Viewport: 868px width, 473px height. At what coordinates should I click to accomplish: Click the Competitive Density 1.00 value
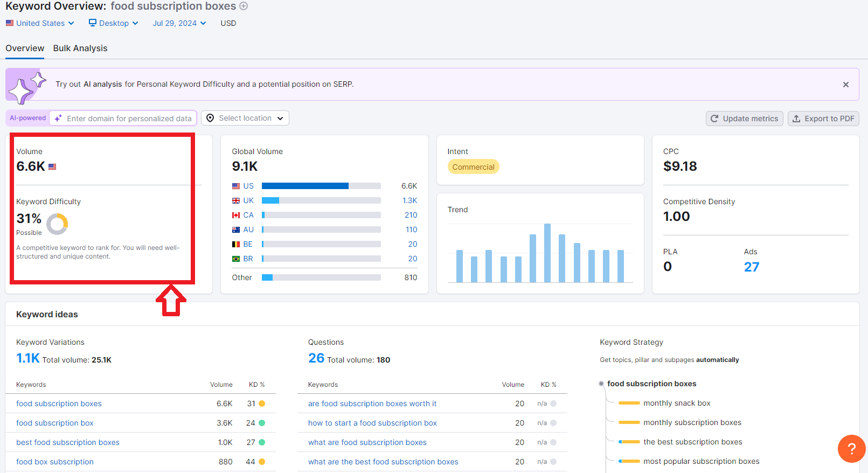677,216
